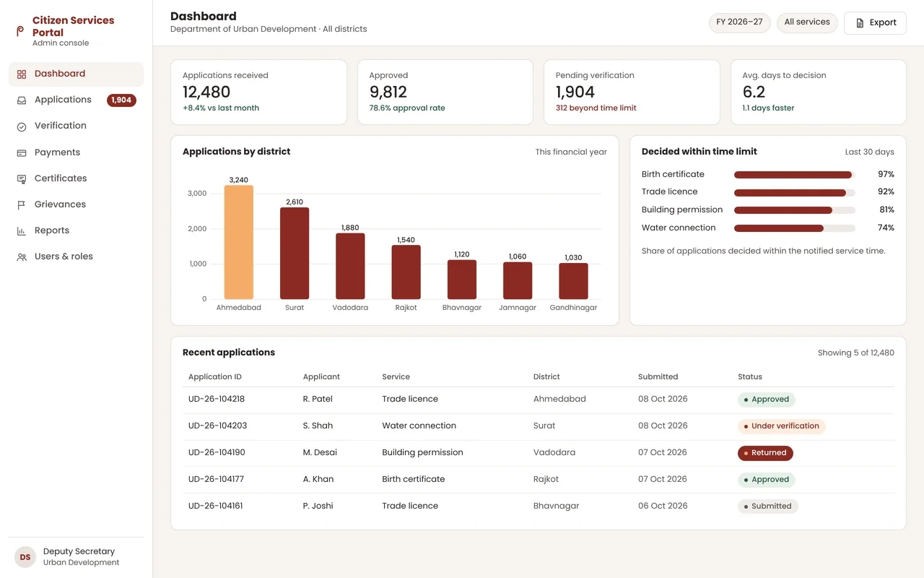This screenshot has height=578, width=924.
Task: Click the 'Last 30 days' label
Action: pyautogui.click(x=869, y=152)
